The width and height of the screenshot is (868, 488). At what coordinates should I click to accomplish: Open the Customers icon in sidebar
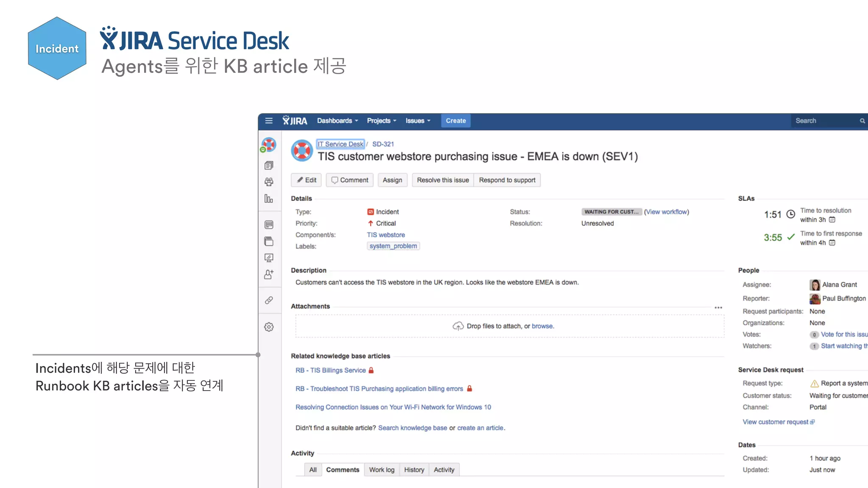click(x=269, y=182)
